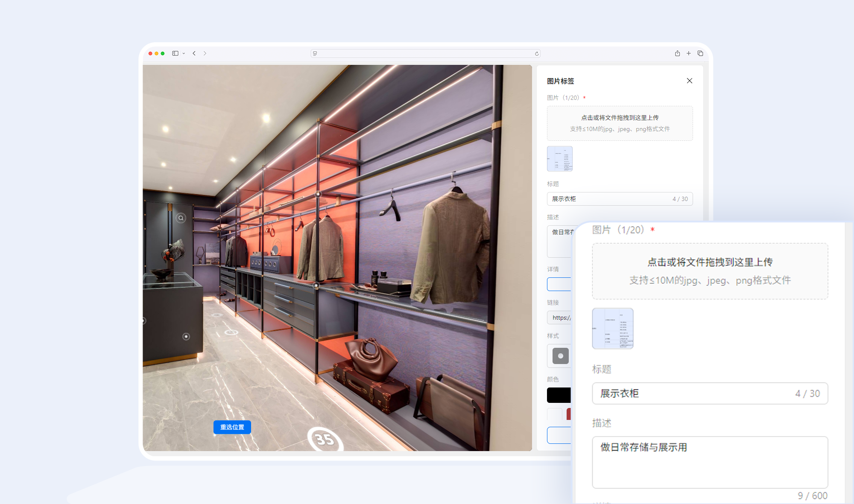854x504 pixels.
Task: Reload the page with the refresh icon
Action: click(537, 53)
